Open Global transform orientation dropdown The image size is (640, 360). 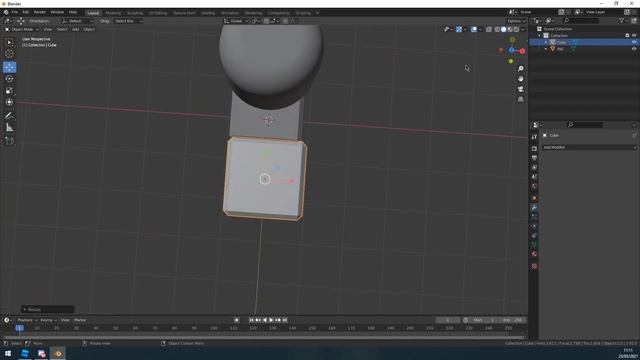(x=236, y=21)
